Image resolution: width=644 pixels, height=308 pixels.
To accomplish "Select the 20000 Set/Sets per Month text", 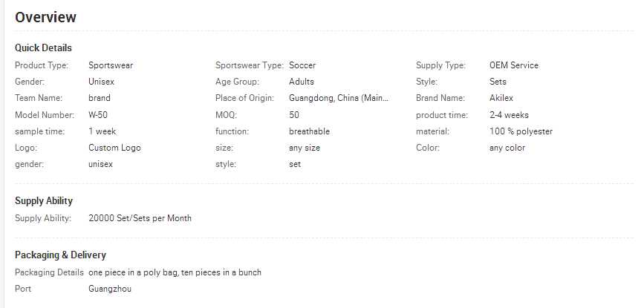I will (140, 218).
